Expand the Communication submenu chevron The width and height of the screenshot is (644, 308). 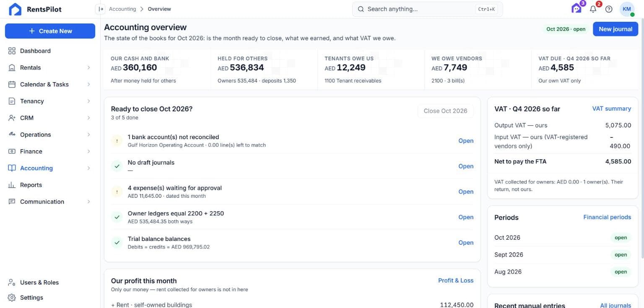(88, 202)
